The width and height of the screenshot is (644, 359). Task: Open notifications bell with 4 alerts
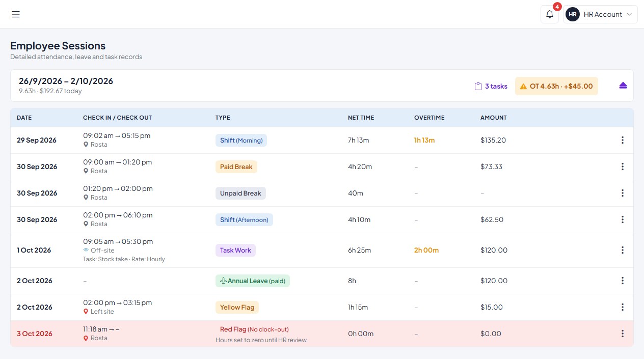click(x=550, y=14)
